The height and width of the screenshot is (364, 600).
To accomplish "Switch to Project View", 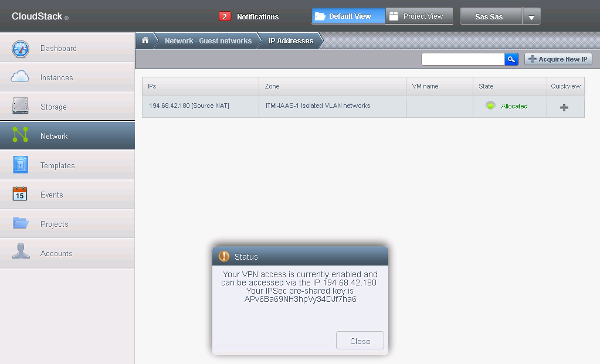I will 419,16.
